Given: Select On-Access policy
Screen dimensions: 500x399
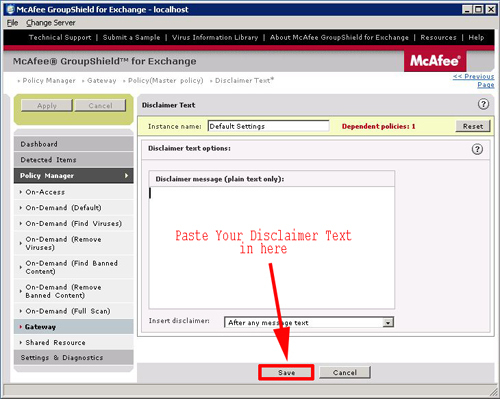Looking at the screenshot, I should pos(74,192).
